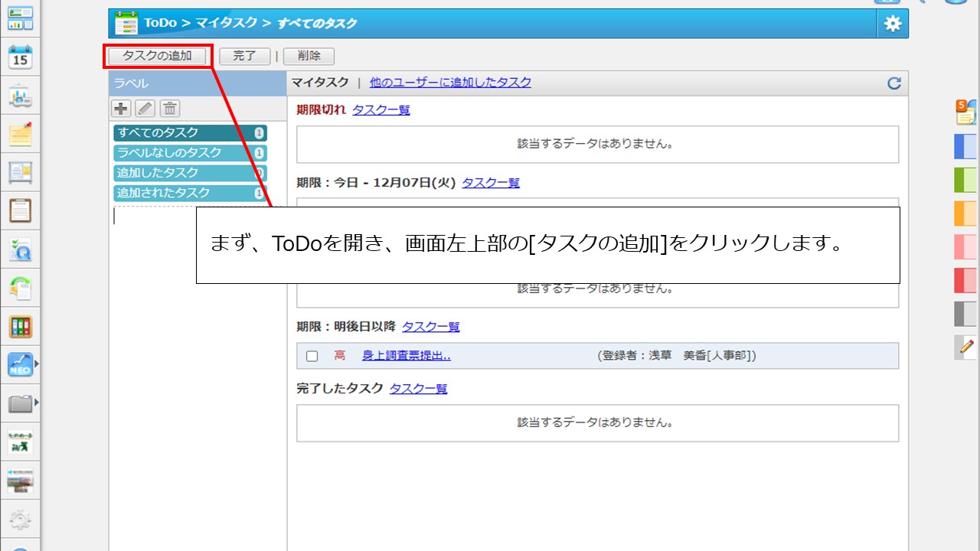This screenshot has width=980, height=551.
Task: Click the edit label pencil icon
Action: coord(145,109)
